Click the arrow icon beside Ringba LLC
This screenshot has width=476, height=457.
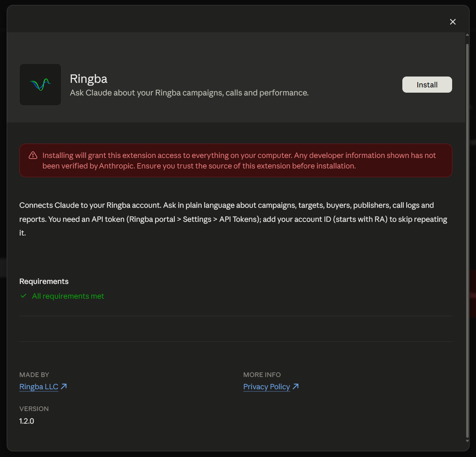[64, 386]
